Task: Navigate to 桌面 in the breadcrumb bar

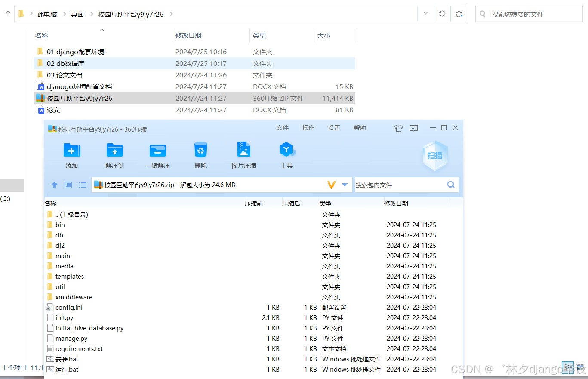Action: (x=77, y=14)
